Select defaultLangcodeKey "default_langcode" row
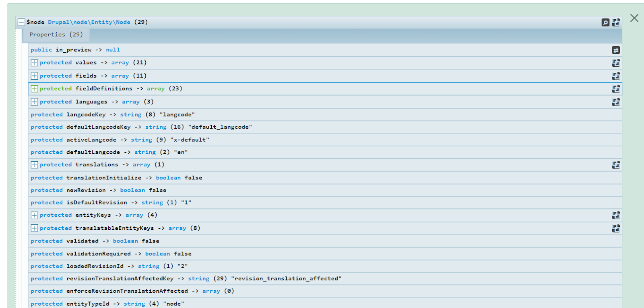The image size is (644, 308). click(325, 127)
